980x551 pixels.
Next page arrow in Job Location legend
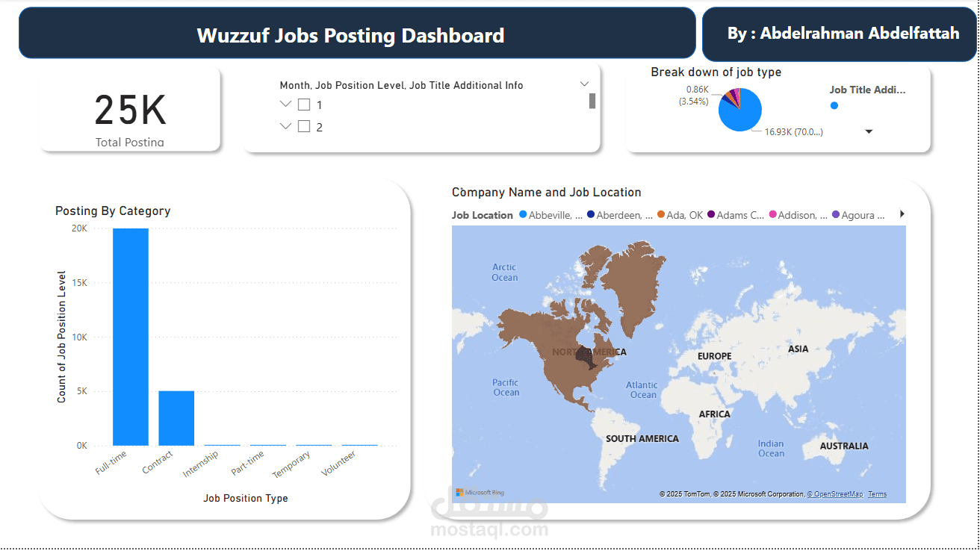(902, 214)
